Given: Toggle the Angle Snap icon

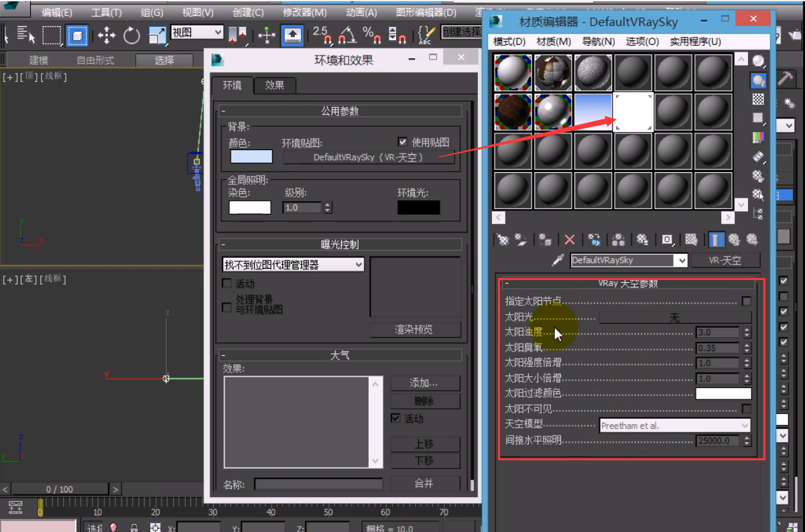Looking at the screenshot, I should (347, 35).
